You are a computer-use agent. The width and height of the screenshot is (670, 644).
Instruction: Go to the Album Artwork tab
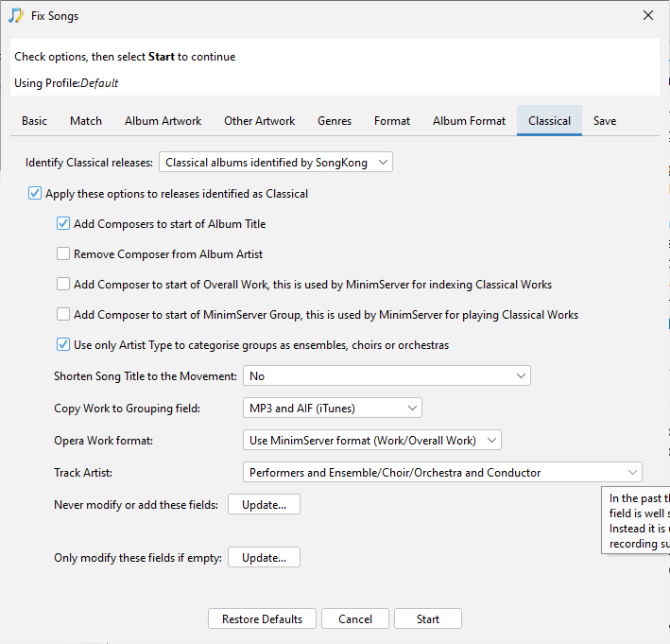163,121
